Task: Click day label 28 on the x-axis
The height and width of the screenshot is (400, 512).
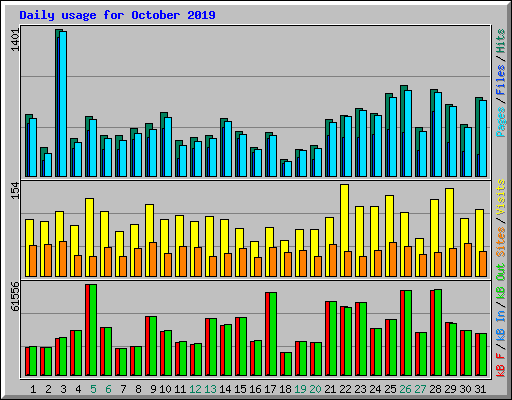Action: [435, 389]
